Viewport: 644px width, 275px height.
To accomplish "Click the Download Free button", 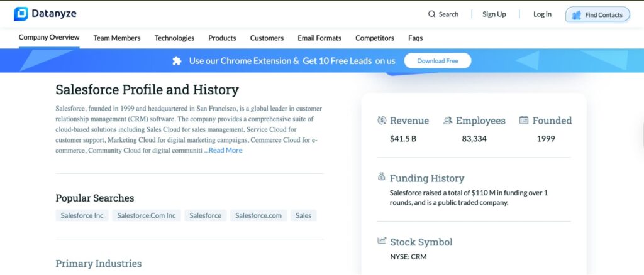I will pyautogui.click(x=438, y=61).
